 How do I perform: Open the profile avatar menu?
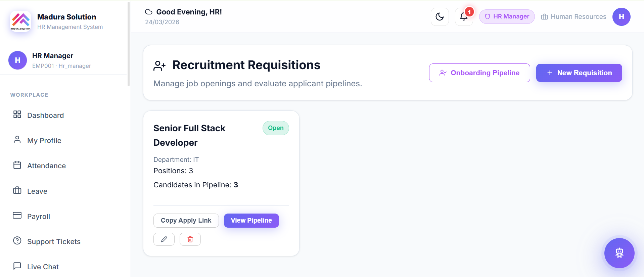pos(621,16)
